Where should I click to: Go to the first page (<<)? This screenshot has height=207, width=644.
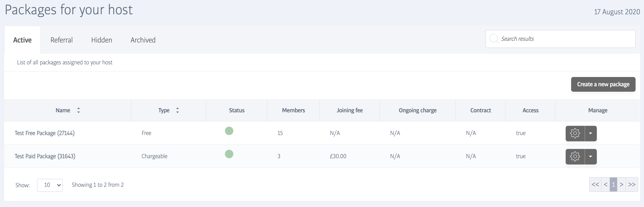595,184
